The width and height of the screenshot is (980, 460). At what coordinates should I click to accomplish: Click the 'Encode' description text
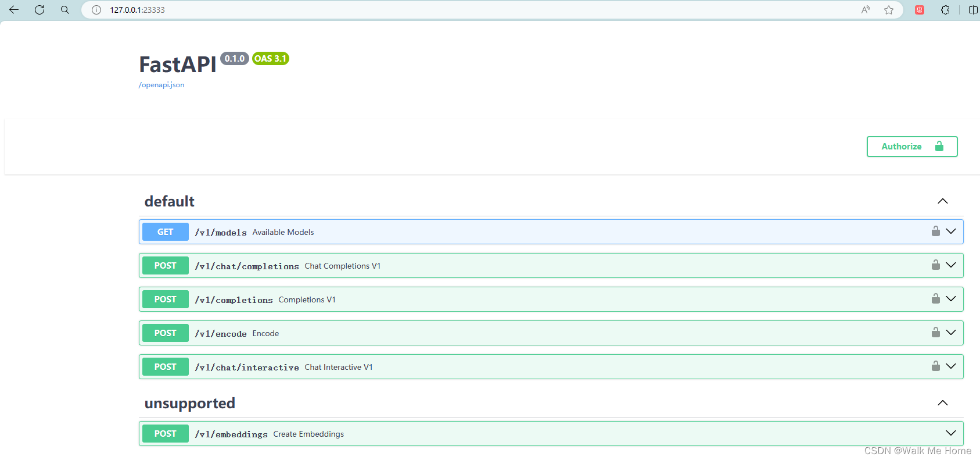(265, 333)
